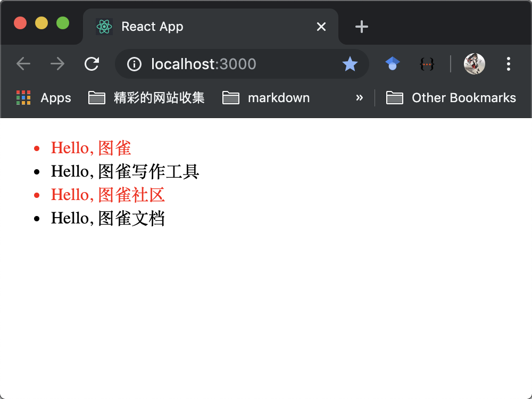
Task: Open a new browser tab
Action: click(361, 26)
